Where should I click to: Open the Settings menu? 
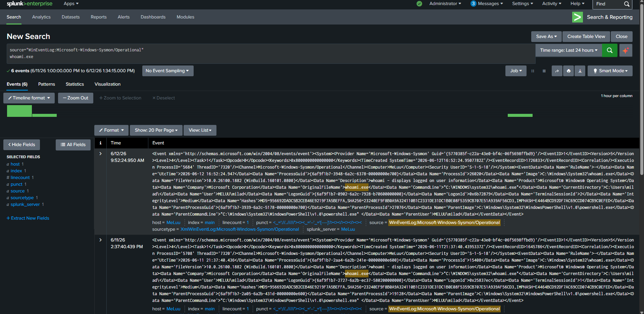pos(523,4)
